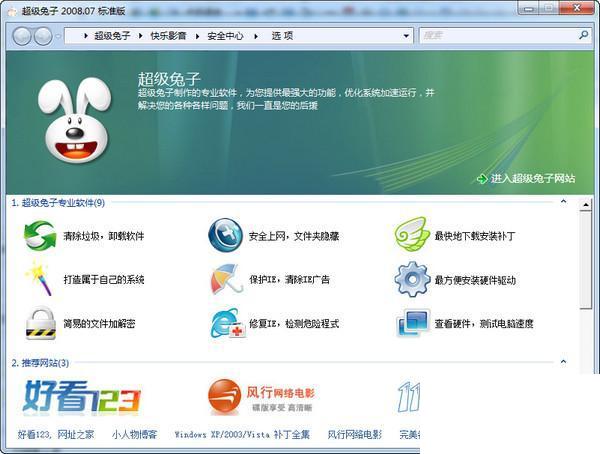Open the green wing patch download icon
The width and height of the screenshot is (600, 454).
click(411, 234)
